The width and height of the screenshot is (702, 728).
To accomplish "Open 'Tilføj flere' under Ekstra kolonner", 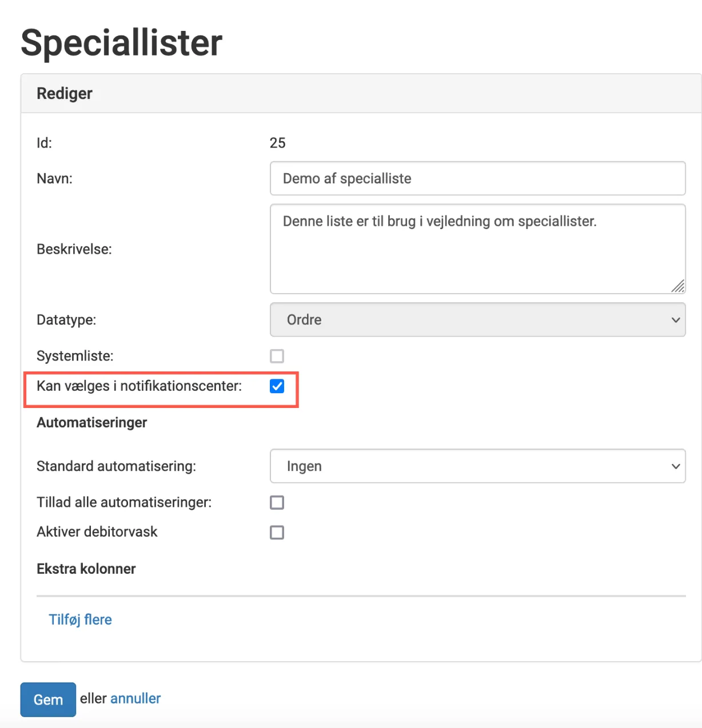I will (80, 619).
